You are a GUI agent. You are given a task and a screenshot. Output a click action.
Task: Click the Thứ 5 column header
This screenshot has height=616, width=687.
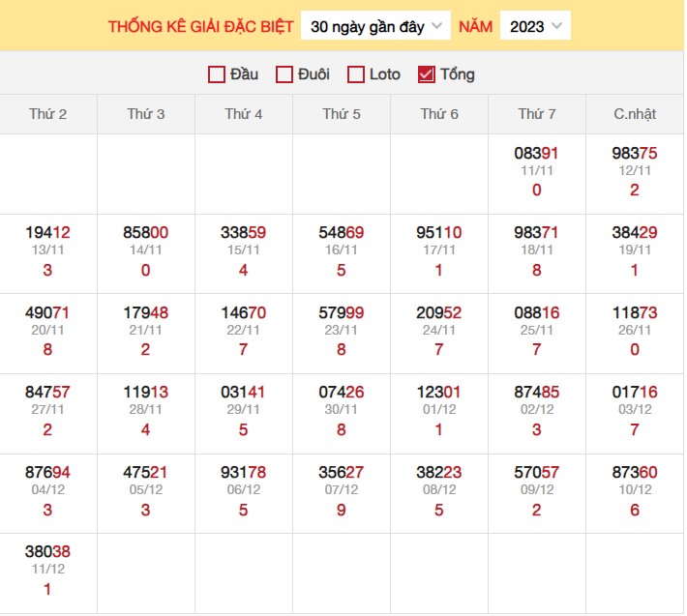click(x=342, y=114)
